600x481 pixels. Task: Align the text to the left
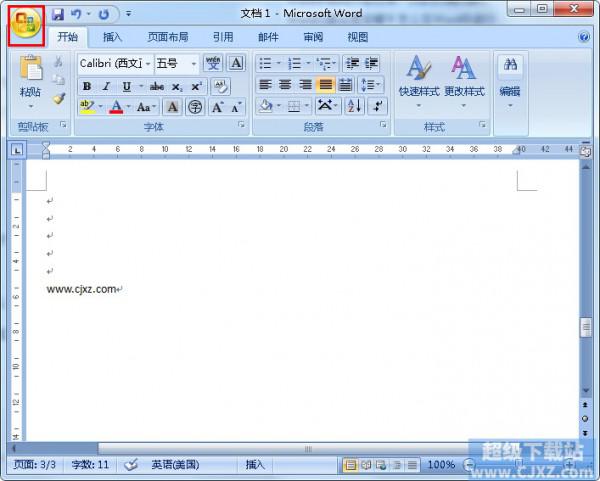[265, 85]
